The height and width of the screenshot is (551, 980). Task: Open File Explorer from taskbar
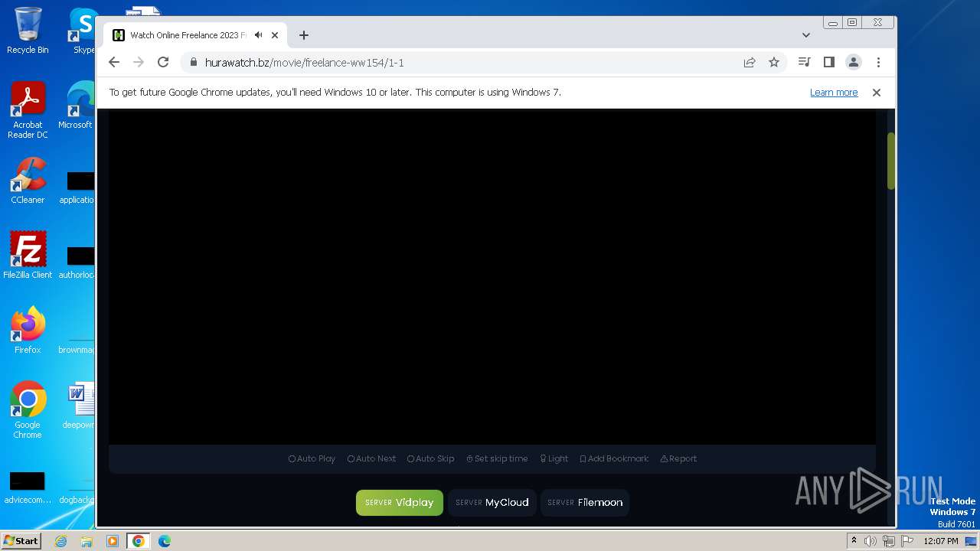click(x=87, y=541)
